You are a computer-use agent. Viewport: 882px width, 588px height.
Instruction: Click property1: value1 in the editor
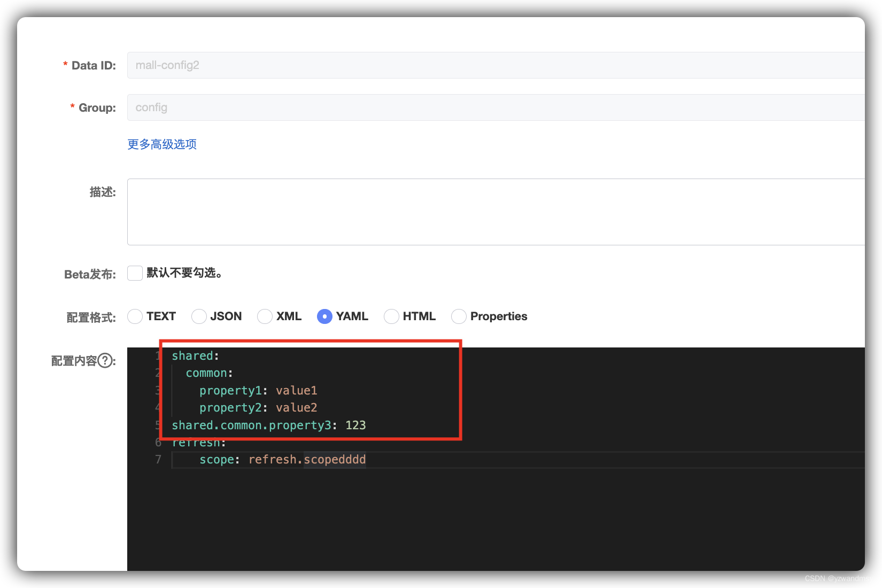pyautogui.click(x=258, y=390)
